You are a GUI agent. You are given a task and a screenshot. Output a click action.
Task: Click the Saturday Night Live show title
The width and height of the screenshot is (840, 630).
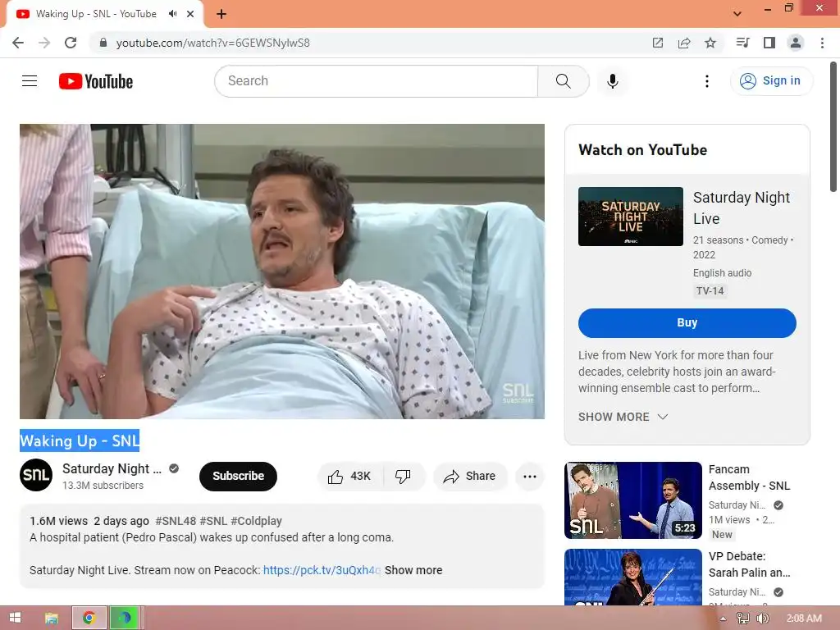[741, 208]
